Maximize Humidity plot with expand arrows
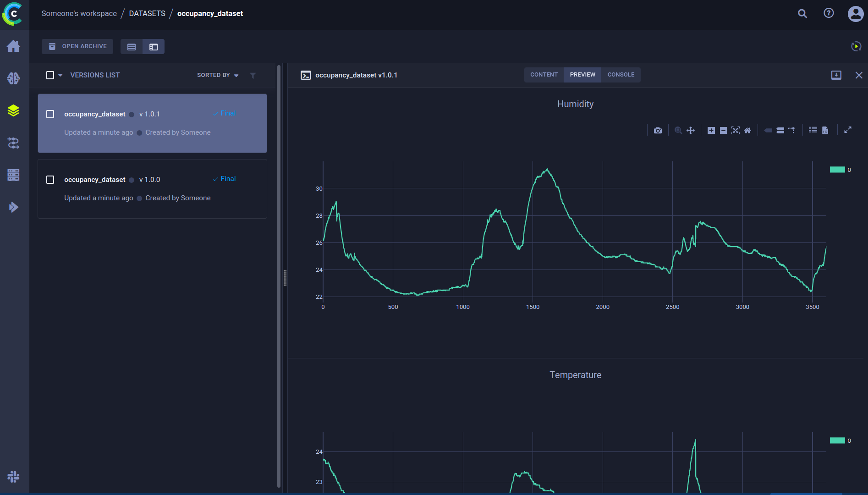 click(848, 130)
